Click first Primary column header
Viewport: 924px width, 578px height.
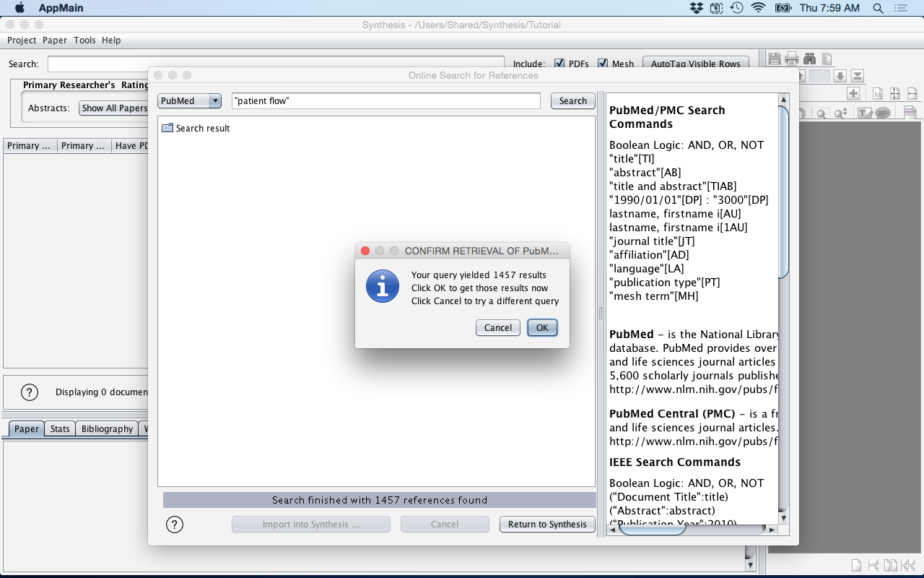[29, 146]
